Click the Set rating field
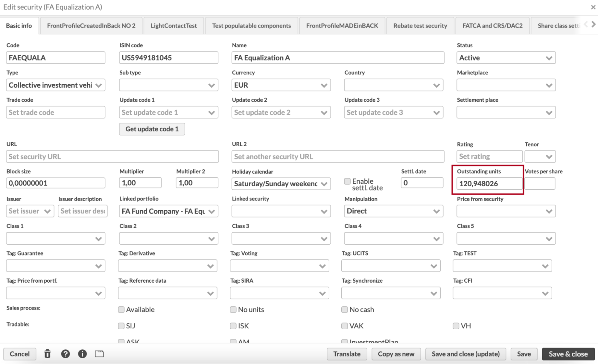 (489, 156)
